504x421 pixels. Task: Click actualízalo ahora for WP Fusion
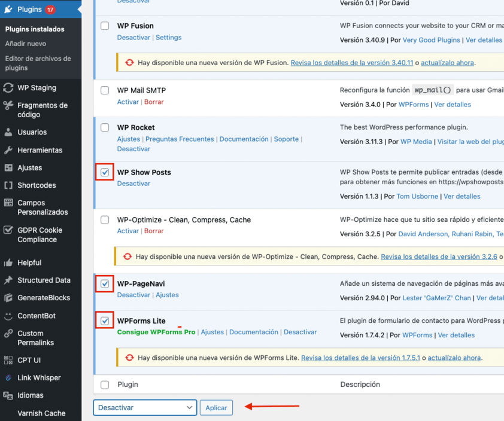click(x=447, y=63)
